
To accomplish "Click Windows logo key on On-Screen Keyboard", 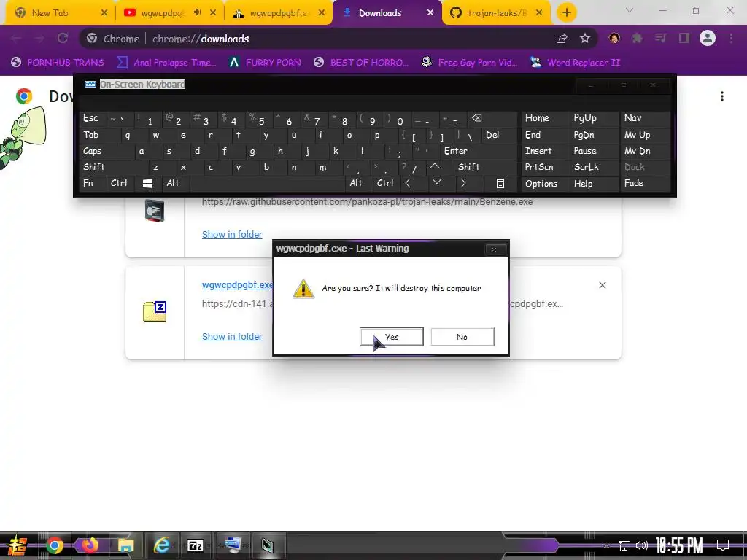I will coord(147,183).
